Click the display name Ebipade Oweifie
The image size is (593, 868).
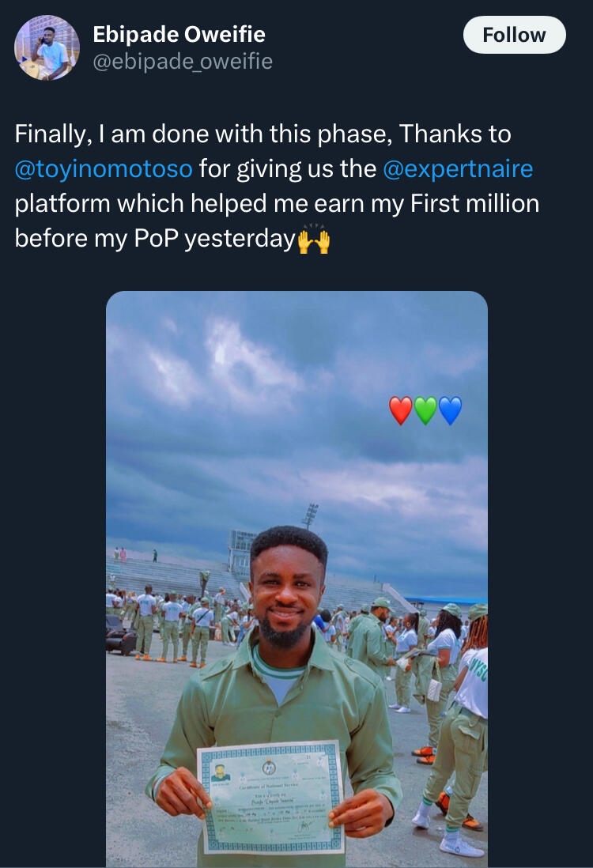coord(179,34)
